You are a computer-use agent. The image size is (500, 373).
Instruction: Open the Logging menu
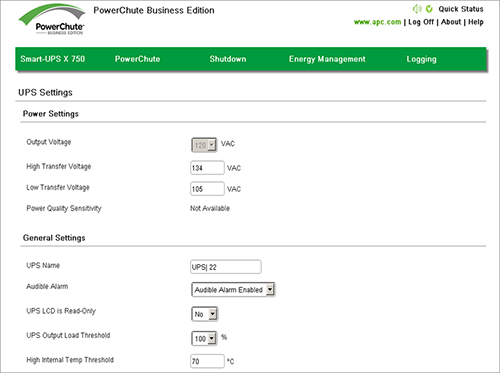point(421,59)
